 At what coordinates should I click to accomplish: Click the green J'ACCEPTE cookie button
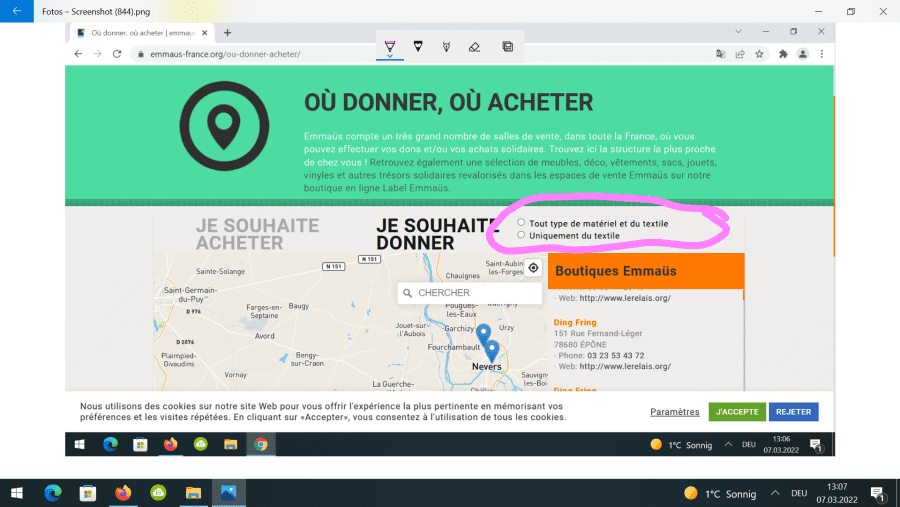pos(737,412)
